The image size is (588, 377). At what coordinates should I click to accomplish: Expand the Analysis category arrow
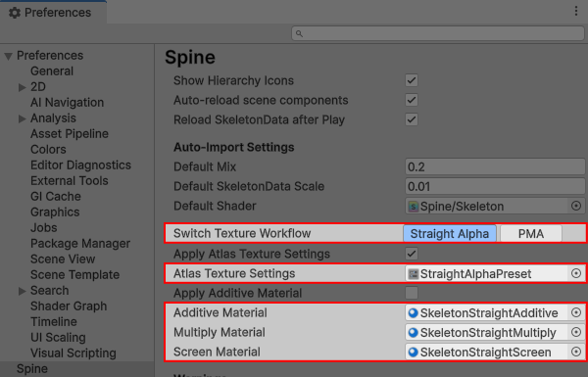[x=23, y=118]
